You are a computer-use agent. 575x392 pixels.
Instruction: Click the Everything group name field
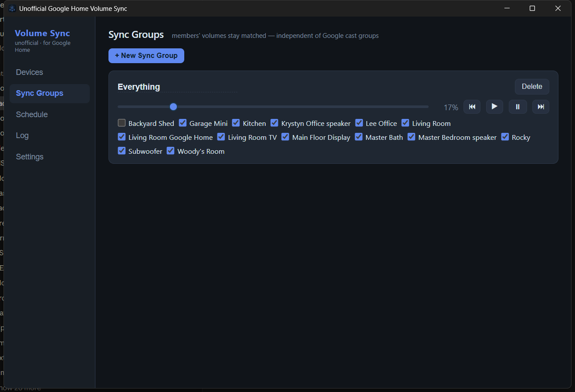[177, 87]
